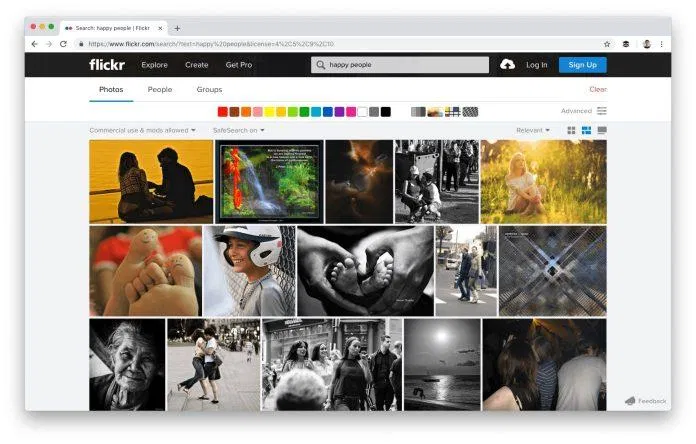The image size is (696, 444).
Task: Reload the page with browser refresh button
Action: (64, 44)
